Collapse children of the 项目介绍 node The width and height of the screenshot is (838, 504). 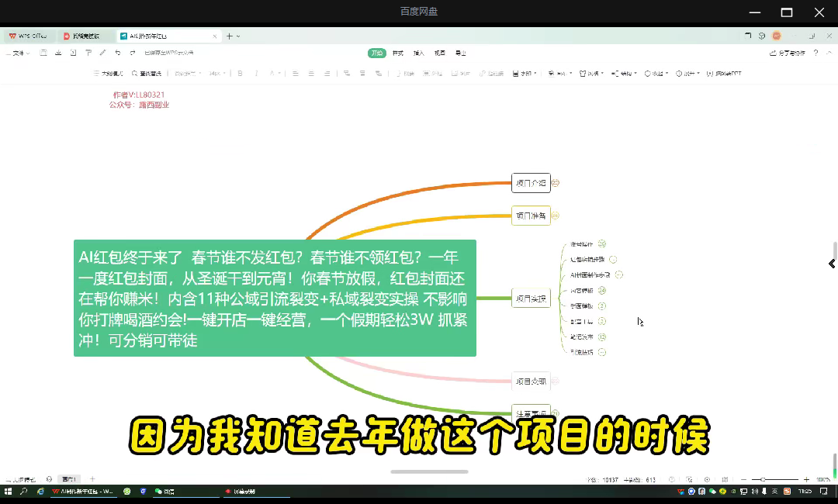556,184
